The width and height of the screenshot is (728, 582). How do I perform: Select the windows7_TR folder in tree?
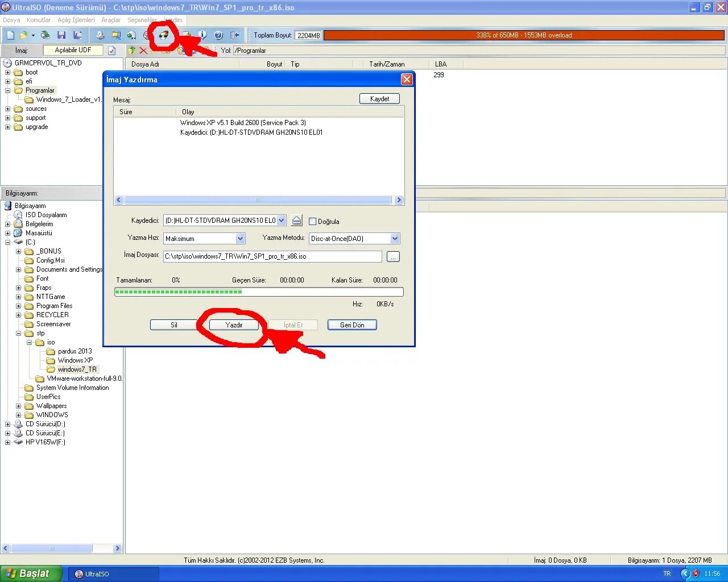coord(77,369)
